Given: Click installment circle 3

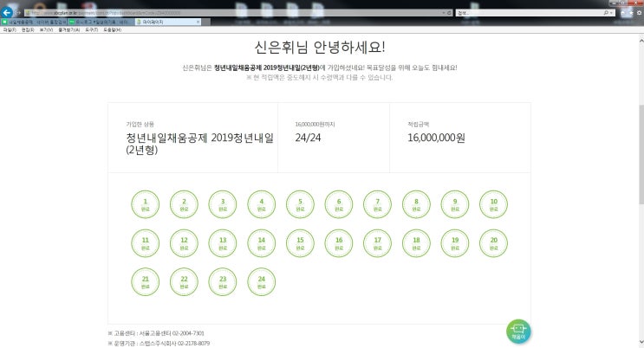Looking at the screenshot, I should pyautogui.click(x=223, y=204).
